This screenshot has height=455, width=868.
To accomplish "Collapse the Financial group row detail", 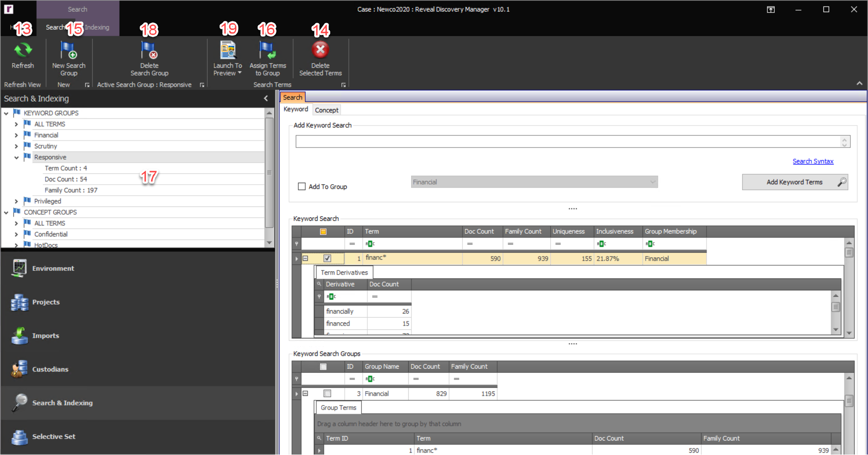I will [x=305, y=393].
